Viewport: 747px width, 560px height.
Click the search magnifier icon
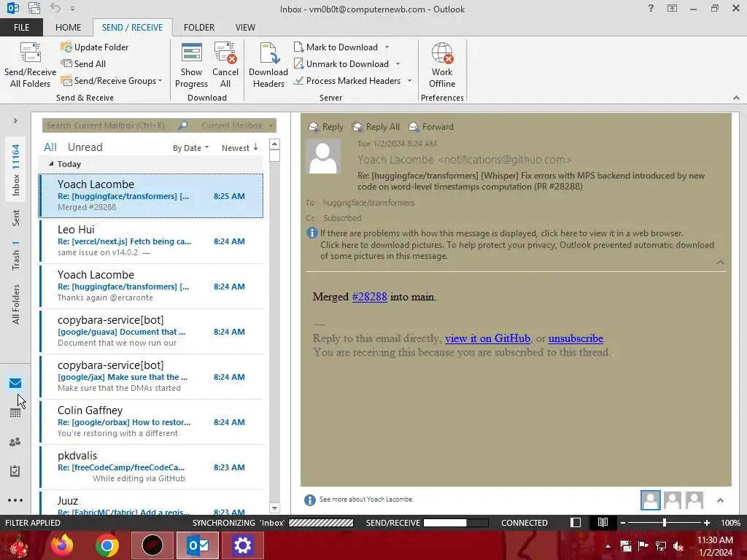click(x=183, y=125)
